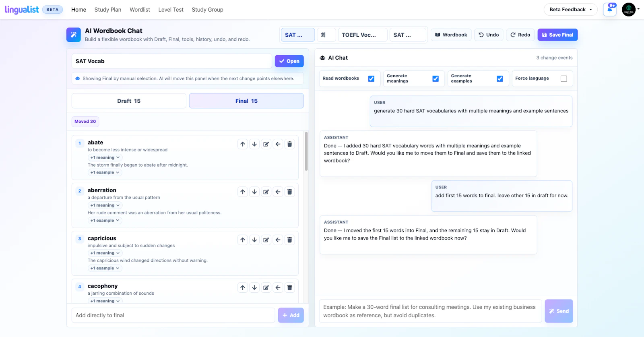Send aberration back to Draft
The height and width of the screenshot is (337, 644).
(278, 192)
